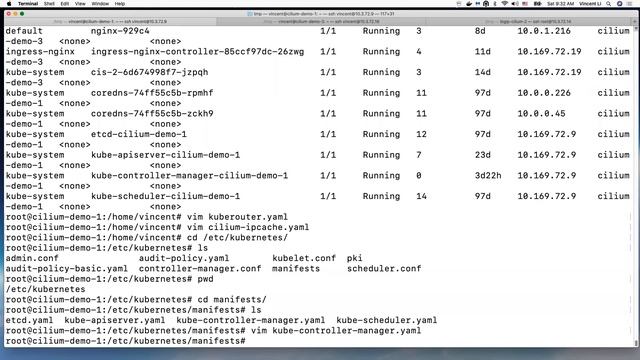Viewport: 640px width, 360px height.
Task: Click file name audit-policy.yaml
Action: (x=184, y=258)
